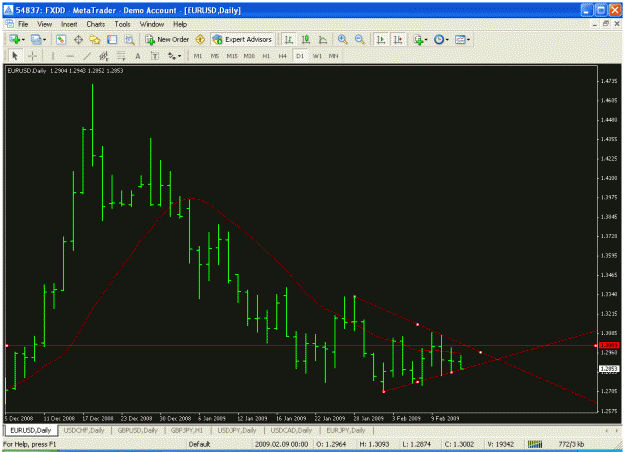The width and height of the screenshot is (625, 452).
Task: Expand the Templates dropdown arrow
Action: coord(468,39)
